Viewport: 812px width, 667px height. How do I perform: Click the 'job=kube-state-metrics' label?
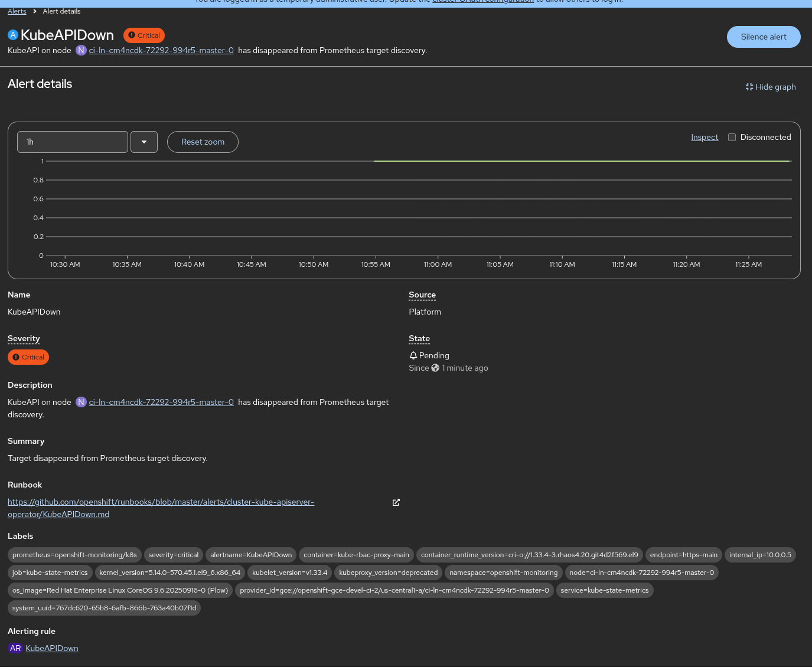(50, 573)
